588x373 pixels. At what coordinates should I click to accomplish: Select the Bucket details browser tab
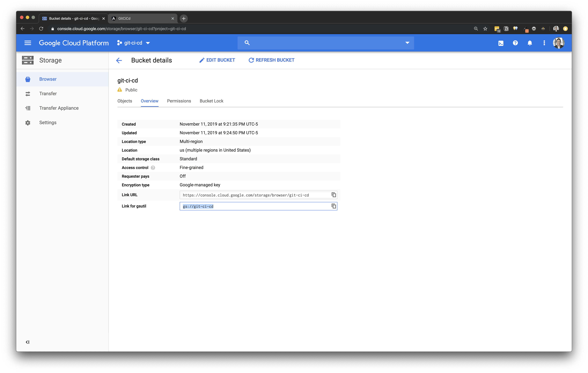click(x=73, y=19)
